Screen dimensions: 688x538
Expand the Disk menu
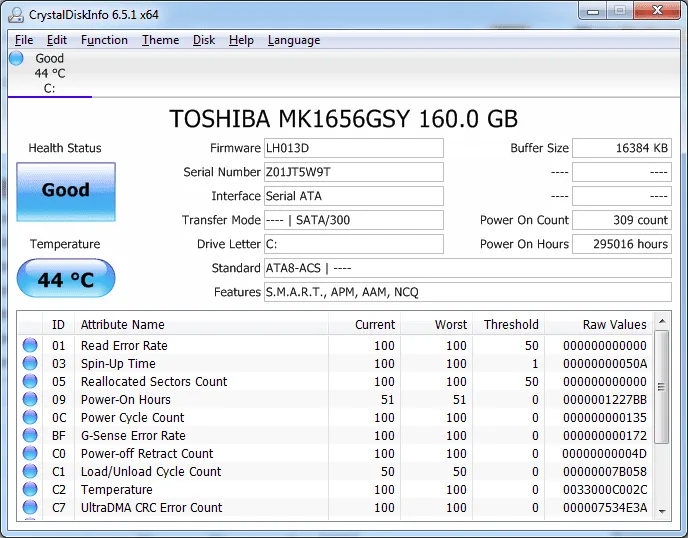204,40
